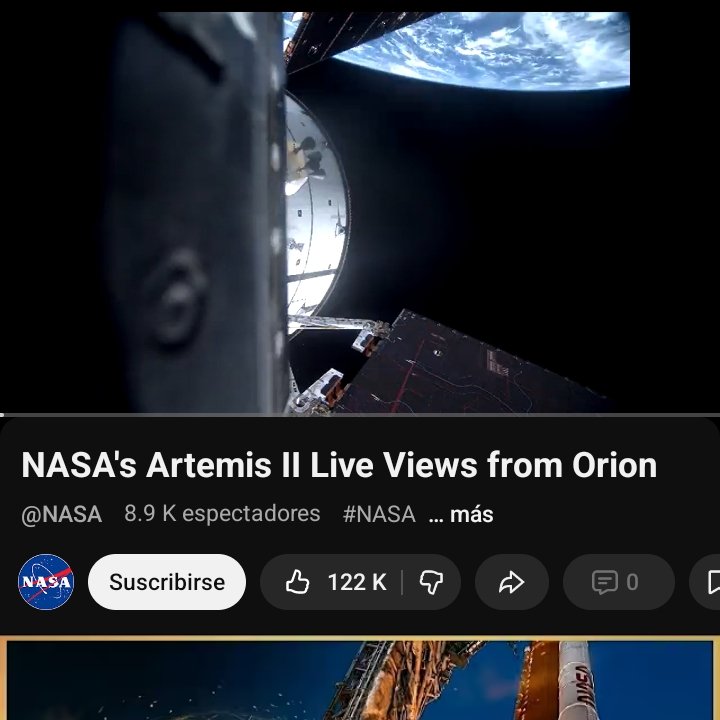Expand description with '... más'
The image size is (720, 720).
tap(461, 515)
